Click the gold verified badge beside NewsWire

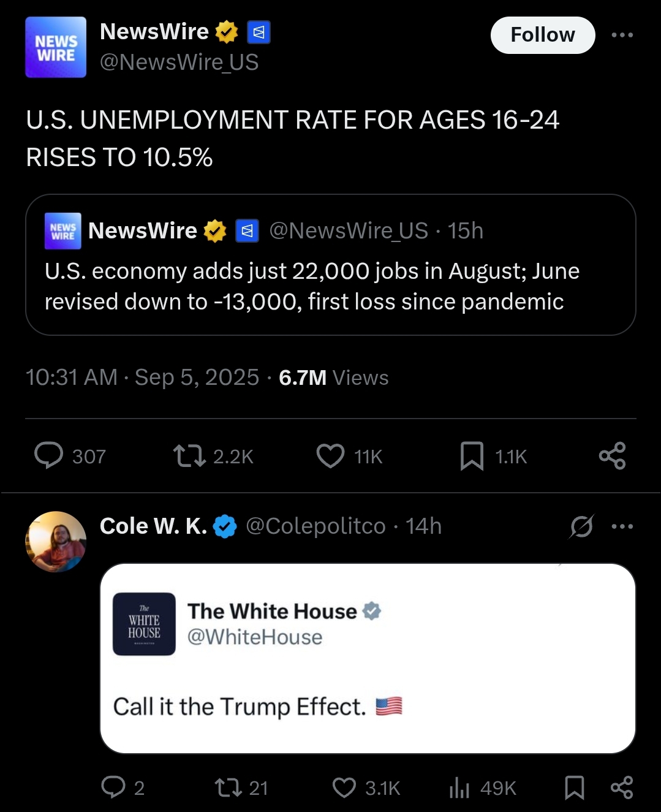point(227,32)
